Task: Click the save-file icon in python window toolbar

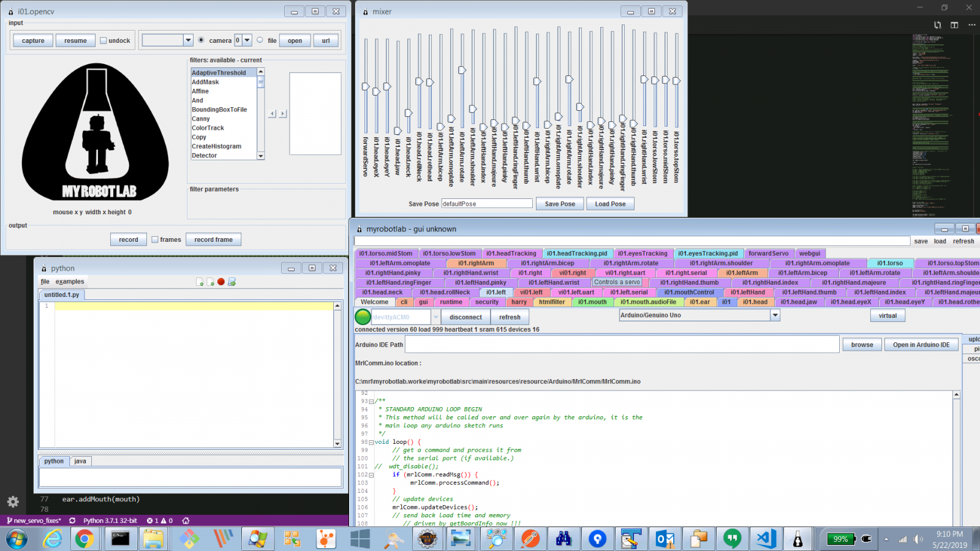Action: (210, 282)
